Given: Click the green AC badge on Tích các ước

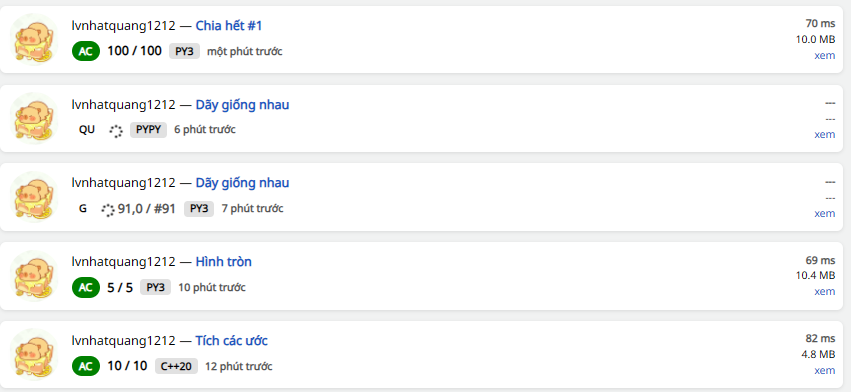Looking at the screenshot, I should [86, 366].
